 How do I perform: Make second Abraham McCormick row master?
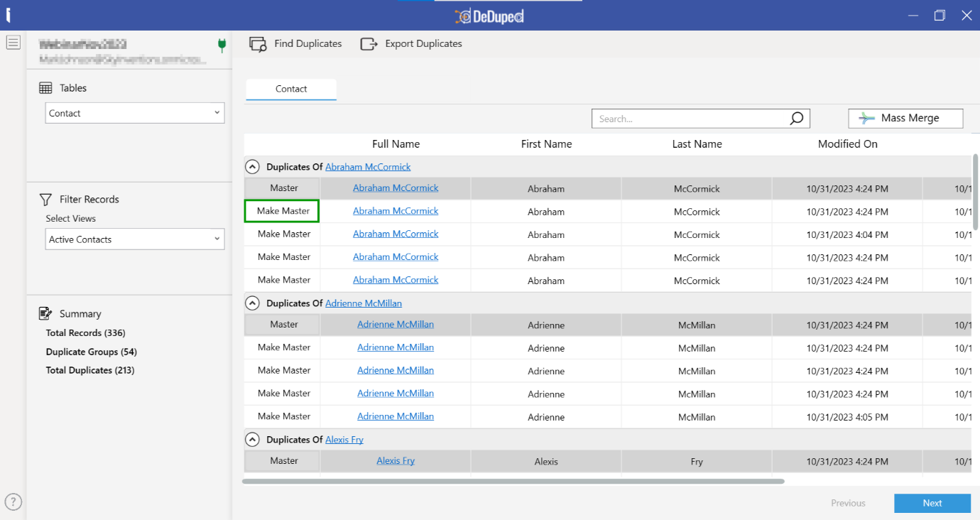[x=282, y=211]
